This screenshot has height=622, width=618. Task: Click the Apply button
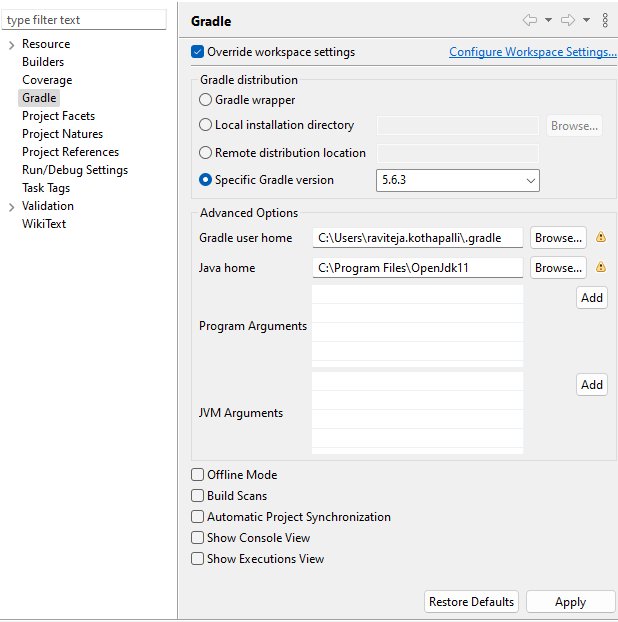click(x=570, y=602)
